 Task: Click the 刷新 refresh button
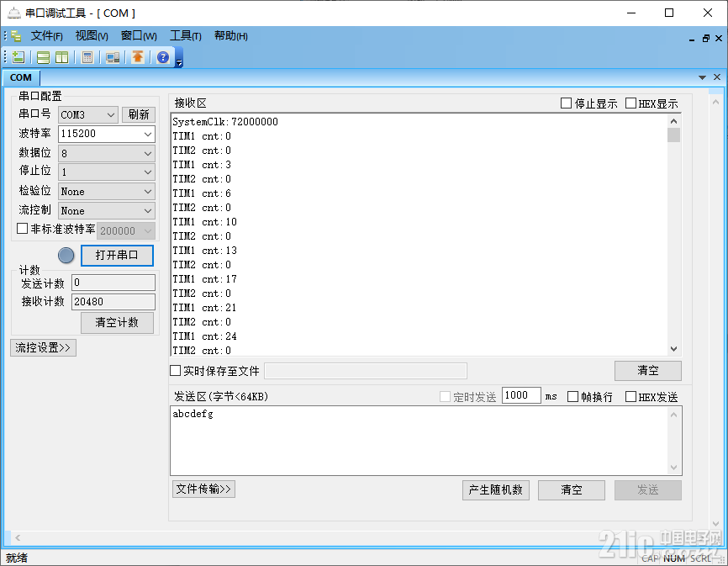coord(139,114)
